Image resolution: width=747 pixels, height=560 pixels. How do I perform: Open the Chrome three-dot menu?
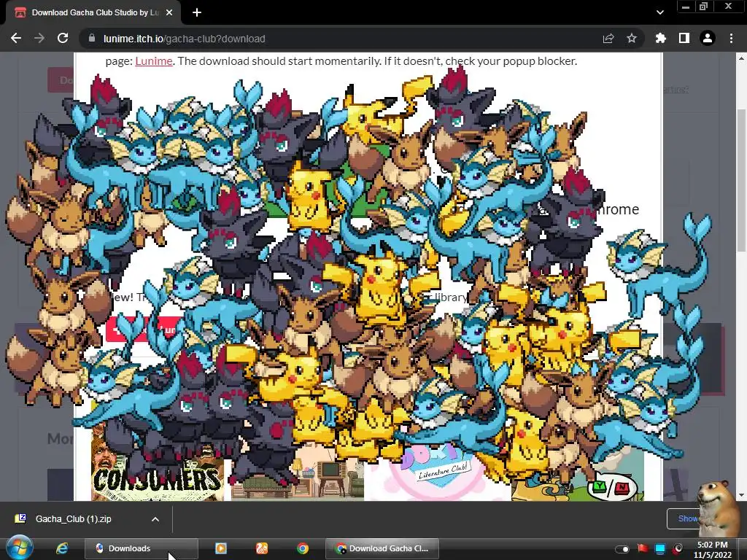pyautogui.click(x=731, y=39)
